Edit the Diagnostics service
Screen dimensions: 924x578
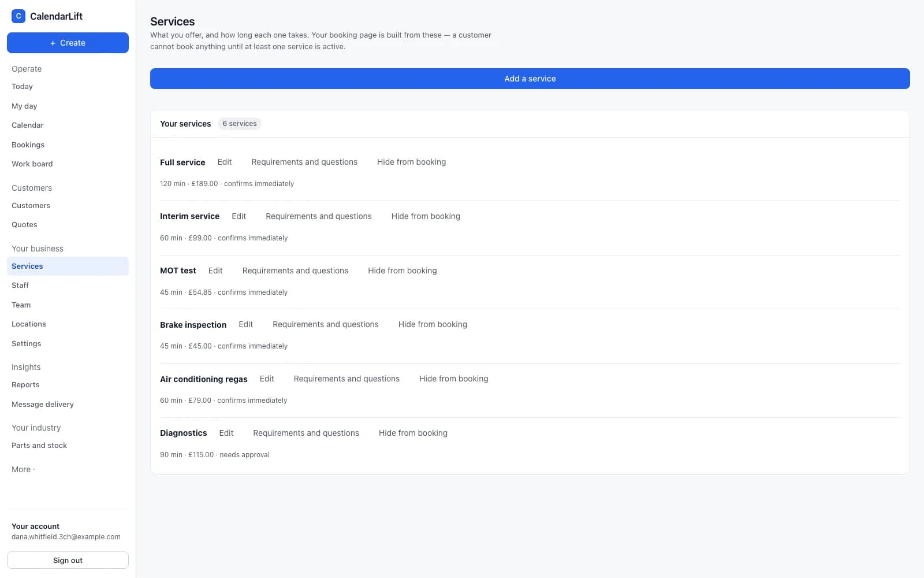pos(226,433)
